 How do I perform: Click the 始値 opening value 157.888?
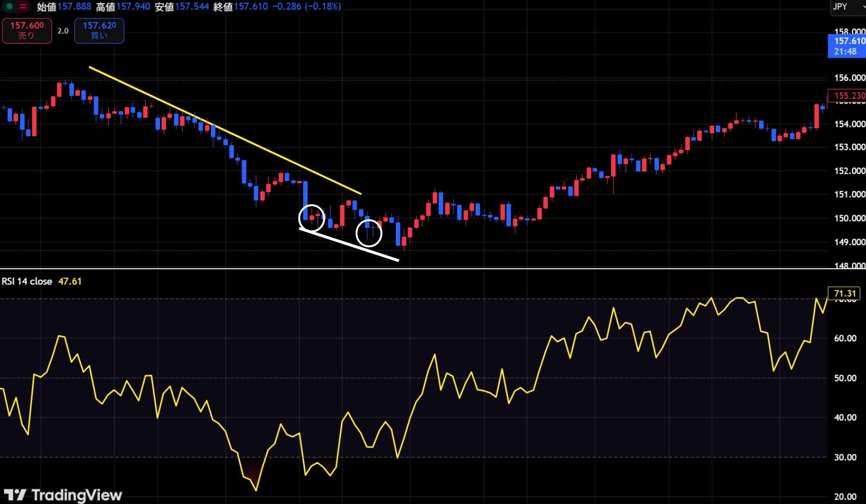pos(74,7)
